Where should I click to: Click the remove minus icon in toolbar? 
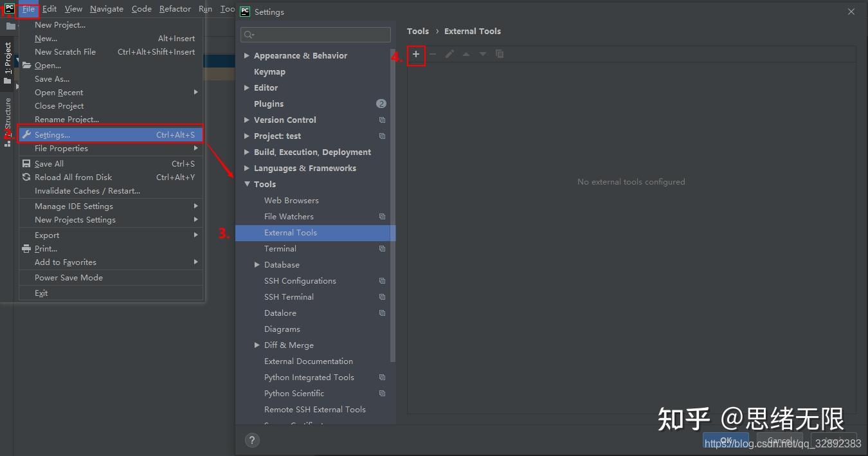click(433, 54)
